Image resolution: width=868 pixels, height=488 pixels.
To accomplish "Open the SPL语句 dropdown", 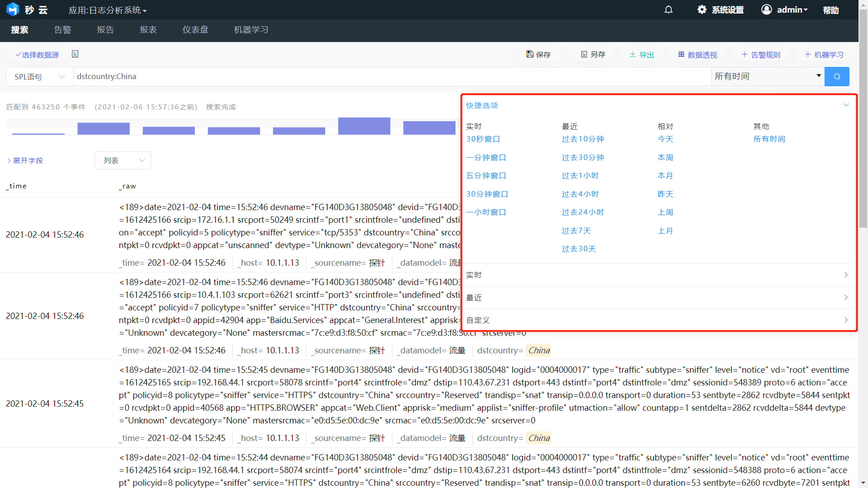I will [x=40, y=77].
